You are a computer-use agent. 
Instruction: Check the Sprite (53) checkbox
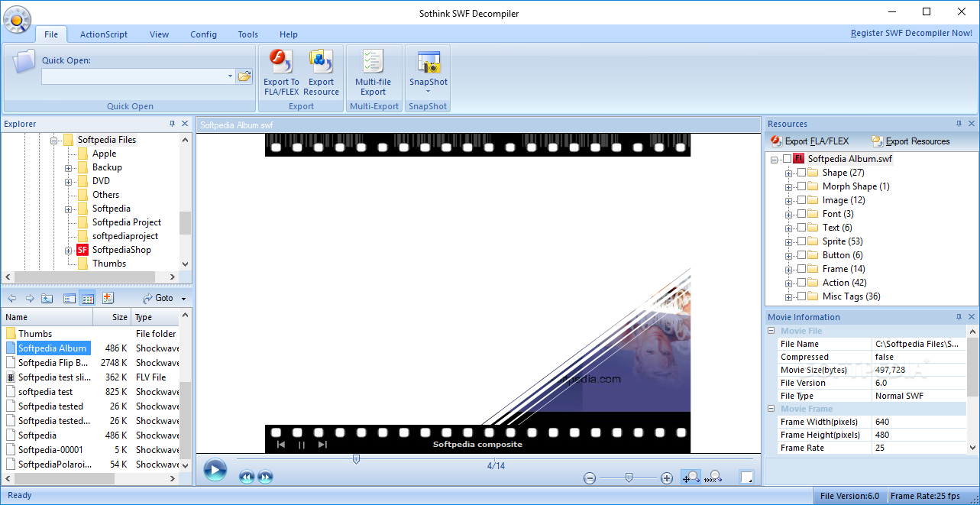coord(801,241)
